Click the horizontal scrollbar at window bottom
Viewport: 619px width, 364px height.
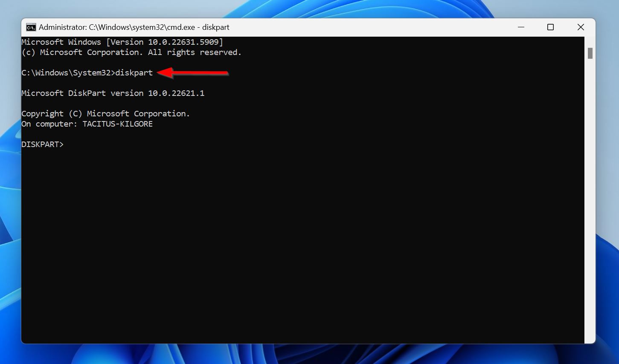(x=299, y=340)
